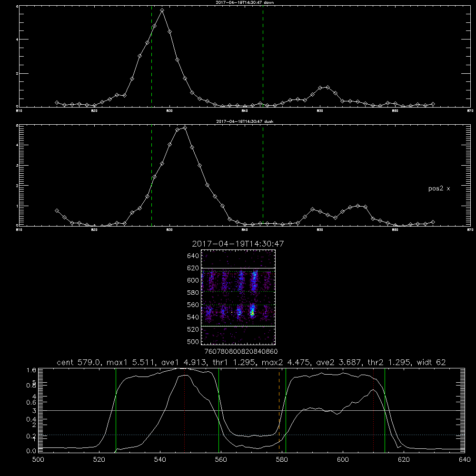Click the 'widt 62' value
The image size is (476, 476).
pyautogui.click(x=431, y=362)
